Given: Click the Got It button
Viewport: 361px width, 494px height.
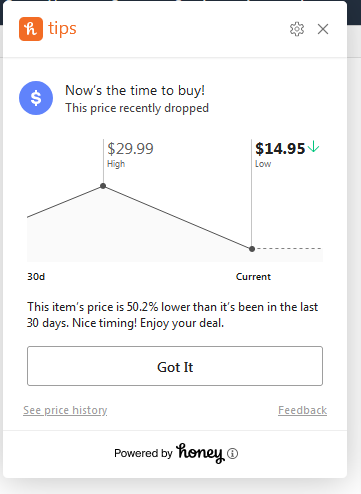Looking at the screenshot, I should (175, 366).
